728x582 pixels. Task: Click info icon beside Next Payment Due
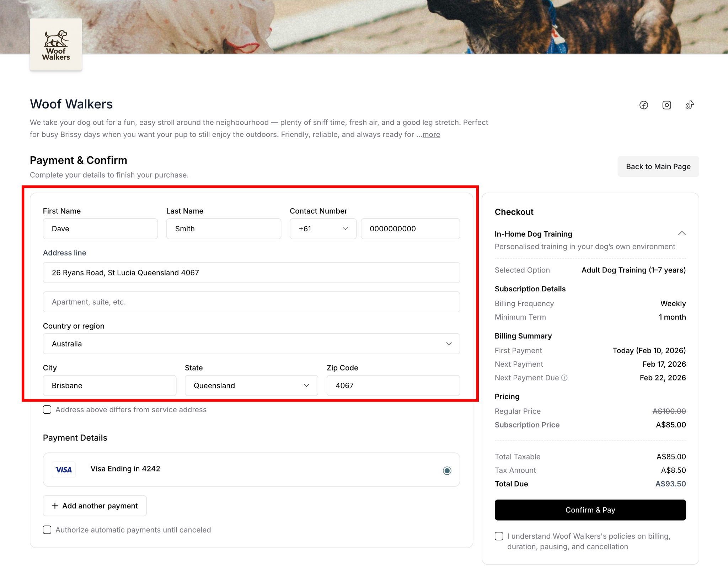[564, 378]
